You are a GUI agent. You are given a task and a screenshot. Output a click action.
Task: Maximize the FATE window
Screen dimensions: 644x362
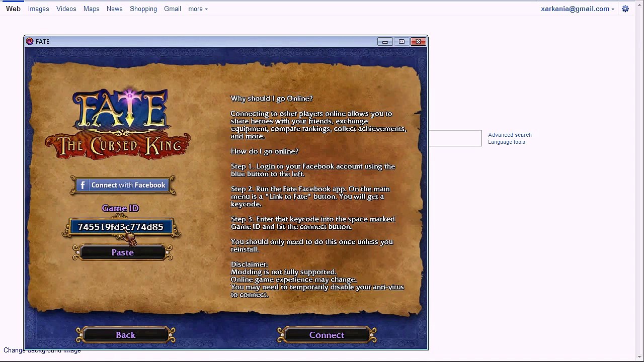pyautogui.click(x=401, y=41)
